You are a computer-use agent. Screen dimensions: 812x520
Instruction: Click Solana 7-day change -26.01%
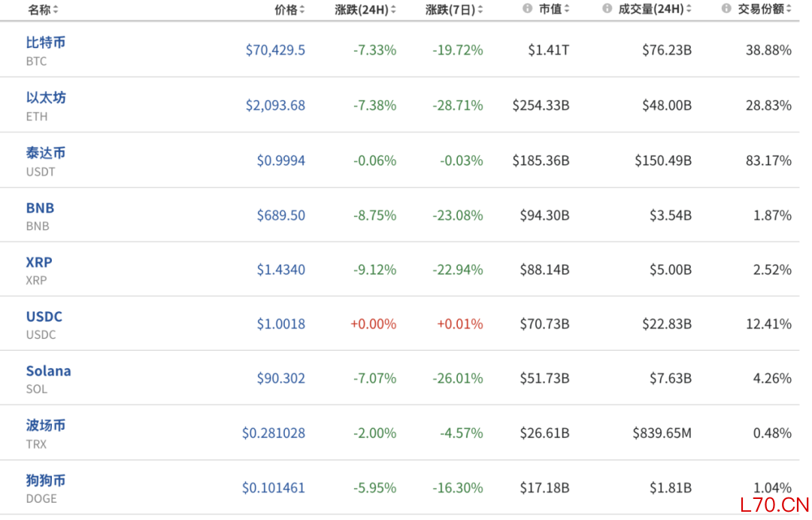coord(458,378)
